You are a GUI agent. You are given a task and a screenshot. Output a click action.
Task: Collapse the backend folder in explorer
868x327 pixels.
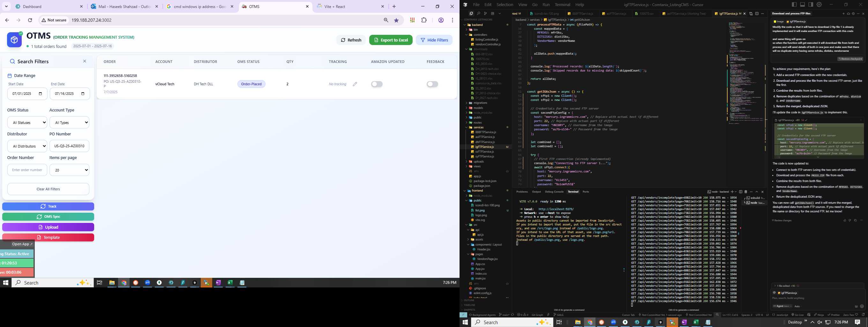click(477, 25)
